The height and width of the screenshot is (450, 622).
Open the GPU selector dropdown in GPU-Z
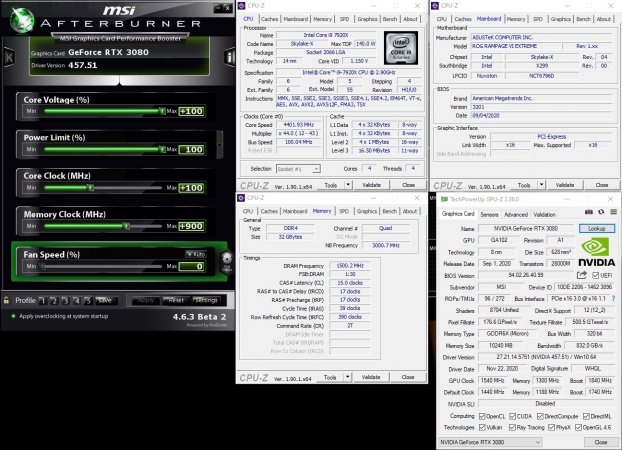pyautogui.click(x=490, y=442)
